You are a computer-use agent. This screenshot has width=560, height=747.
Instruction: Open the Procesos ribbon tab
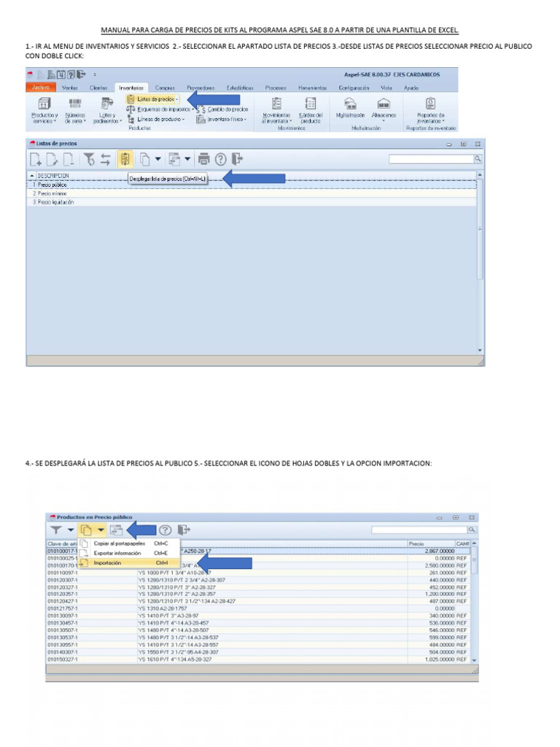pos(276,88)
